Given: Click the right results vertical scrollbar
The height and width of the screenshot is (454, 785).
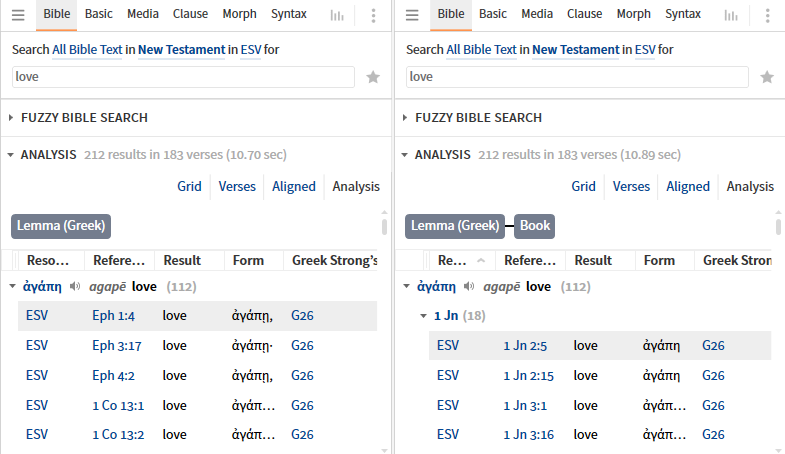Looking at the screenshot, I should click(777, 226).
